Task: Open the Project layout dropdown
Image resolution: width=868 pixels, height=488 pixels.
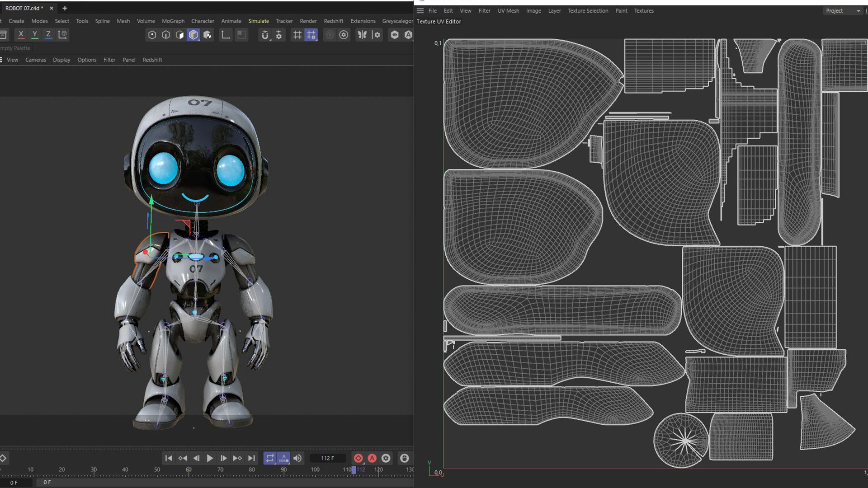Action: [842, 11]
